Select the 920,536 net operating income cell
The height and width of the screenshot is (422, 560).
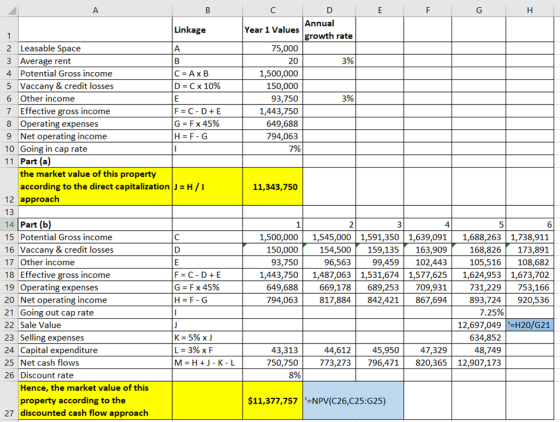530,300
